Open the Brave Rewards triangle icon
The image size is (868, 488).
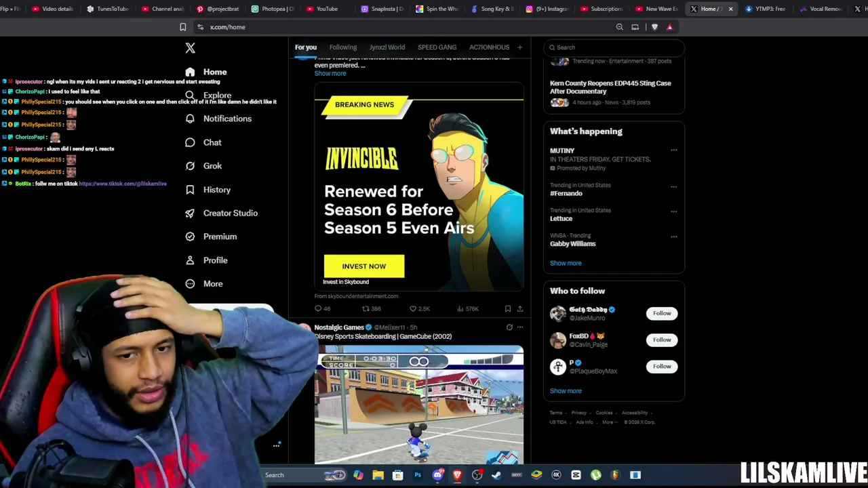(669, 27)
